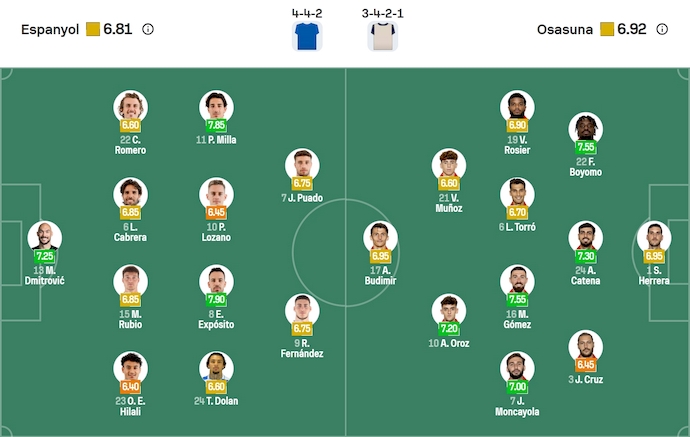
Task: Click the info icon next to Osasuna rating
Action: (x=662, y=30)
